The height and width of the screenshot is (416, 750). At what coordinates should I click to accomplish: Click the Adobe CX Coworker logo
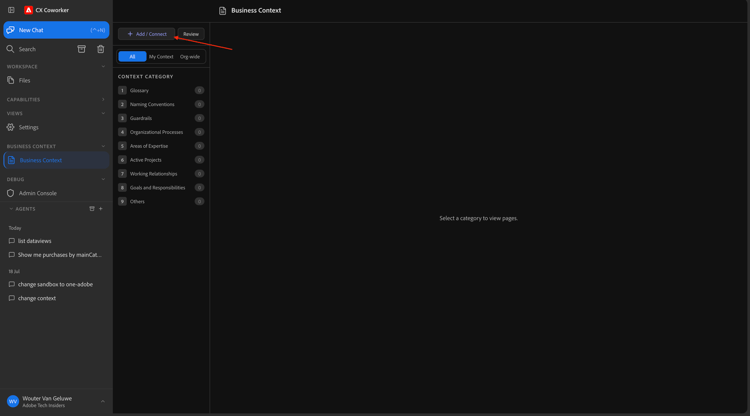click(28, 10)
